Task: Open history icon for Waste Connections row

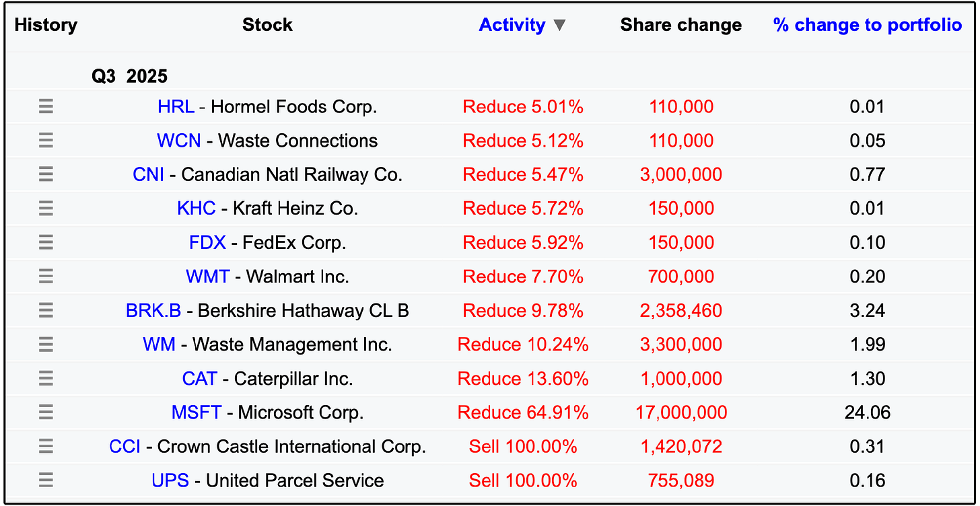Action: [x=46, y=141]
